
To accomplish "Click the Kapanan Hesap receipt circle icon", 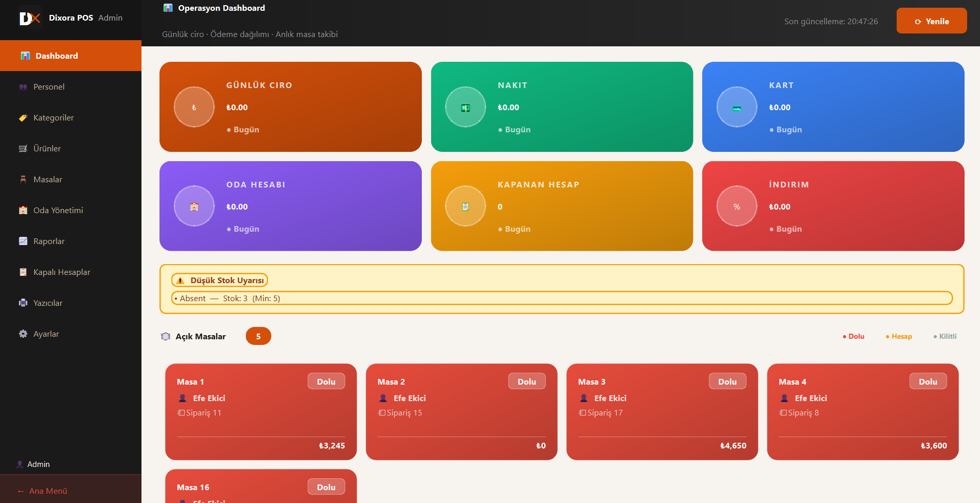I will point(466,206).
